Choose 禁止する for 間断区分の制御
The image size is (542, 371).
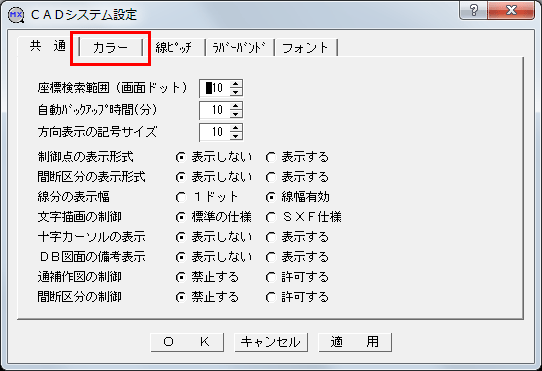point(207,297)
